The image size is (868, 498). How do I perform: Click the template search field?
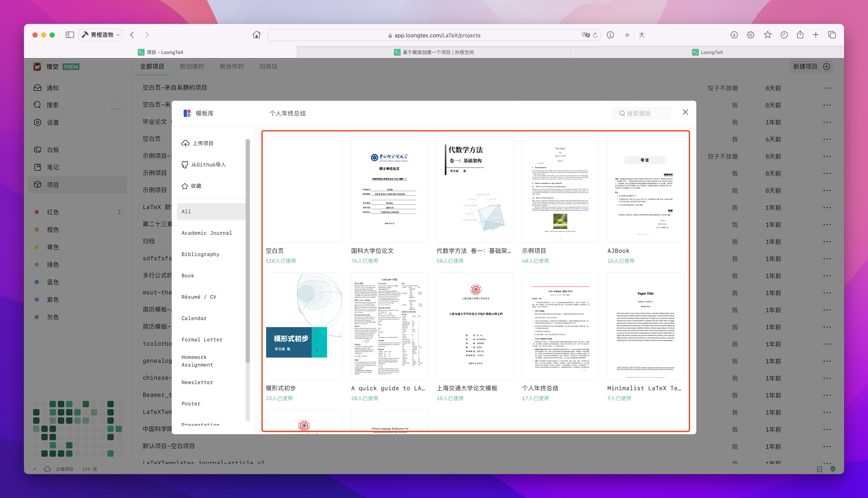coord(641,113)
